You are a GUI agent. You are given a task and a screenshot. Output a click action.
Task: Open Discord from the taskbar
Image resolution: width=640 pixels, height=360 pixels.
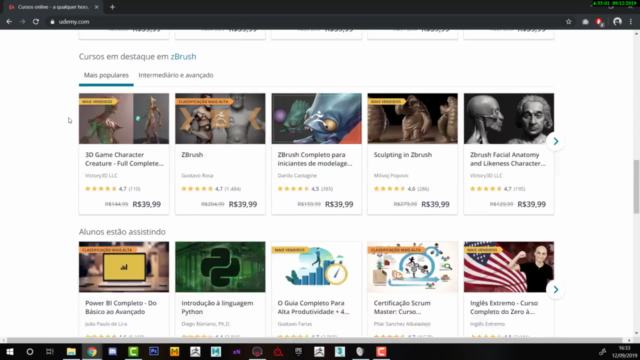(x=113, y=351)
